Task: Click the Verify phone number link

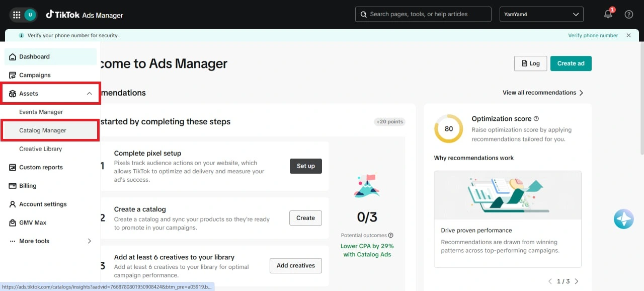Action: tap(593, 36)
